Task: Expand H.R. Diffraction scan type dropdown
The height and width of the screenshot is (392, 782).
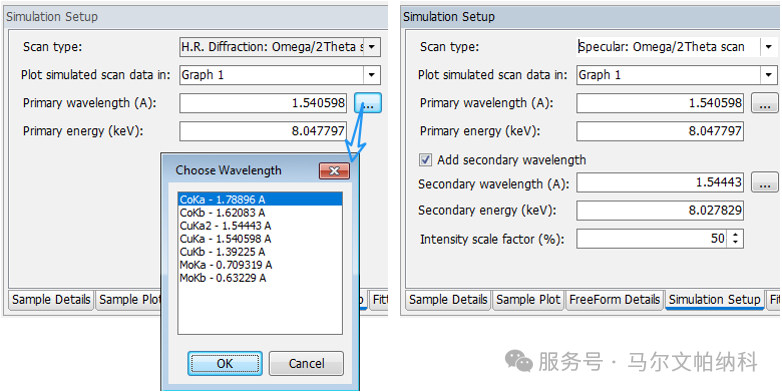Action: 372,48
